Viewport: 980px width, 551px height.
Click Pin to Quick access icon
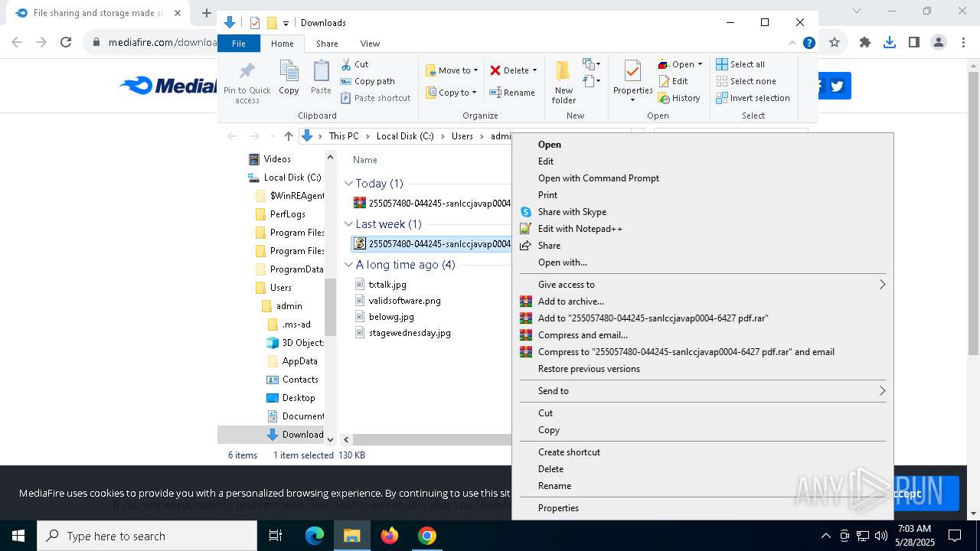(x=247, y=83)
